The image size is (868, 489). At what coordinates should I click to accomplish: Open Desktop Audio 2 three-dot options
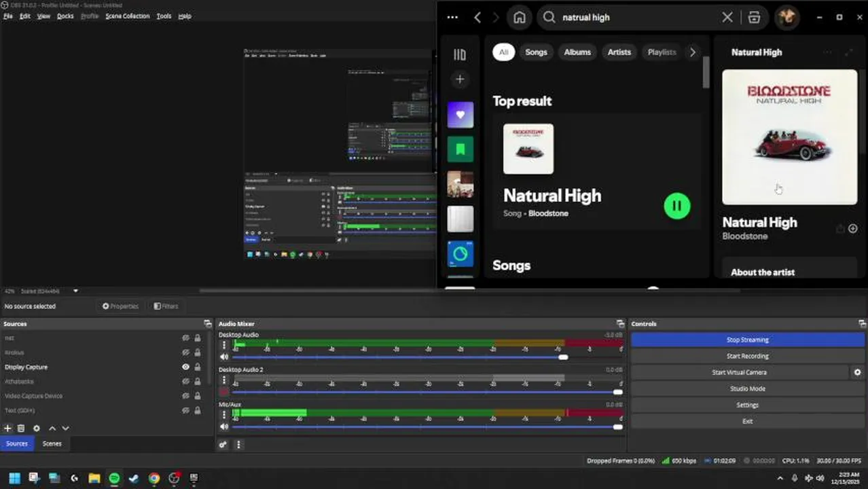[224, 380]
